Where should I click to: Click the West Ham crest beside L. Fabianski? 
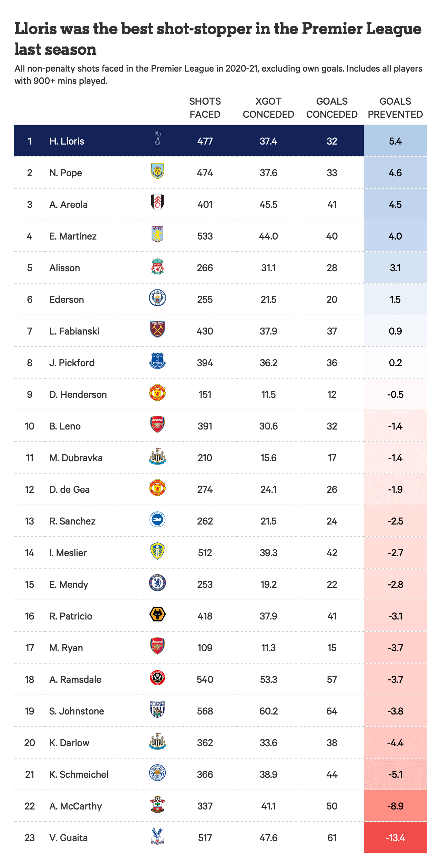[x=157, y=330]
